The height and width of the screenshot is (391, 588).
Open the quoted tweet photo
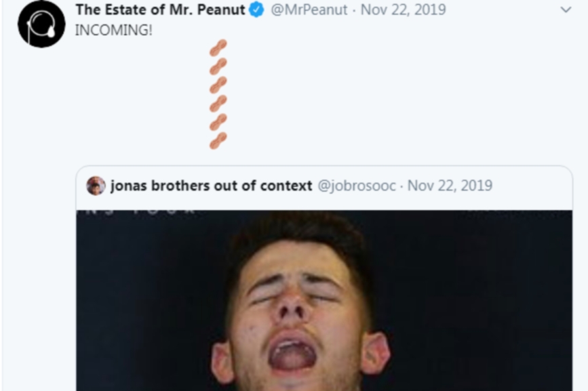click(324, 305)
